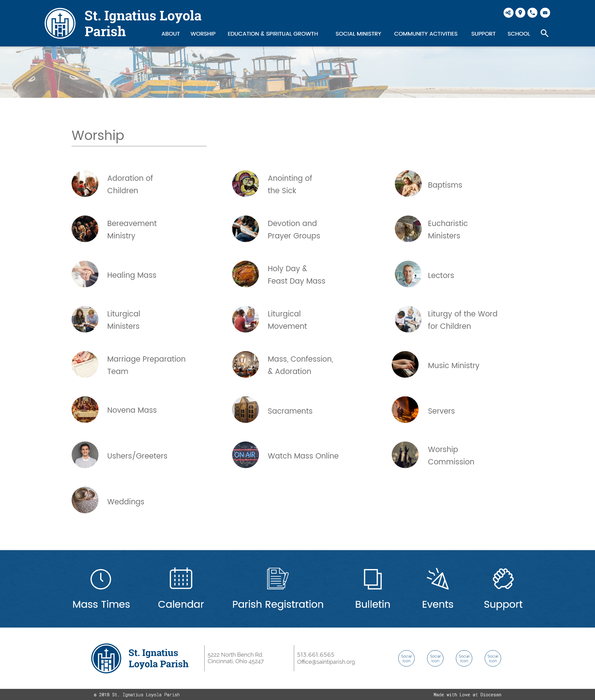Click the Support hands icon
The width and height of the screenshot is (595, 700).
pos(503,579)
